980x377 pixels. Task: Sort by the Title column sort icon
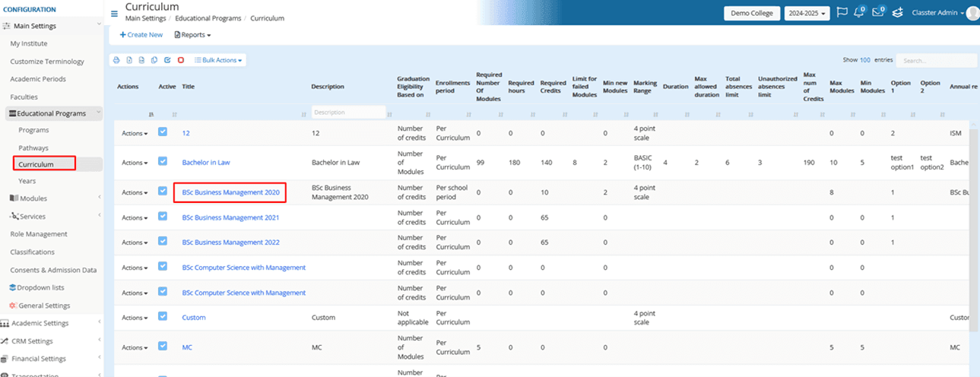click(x=306, y=115)
